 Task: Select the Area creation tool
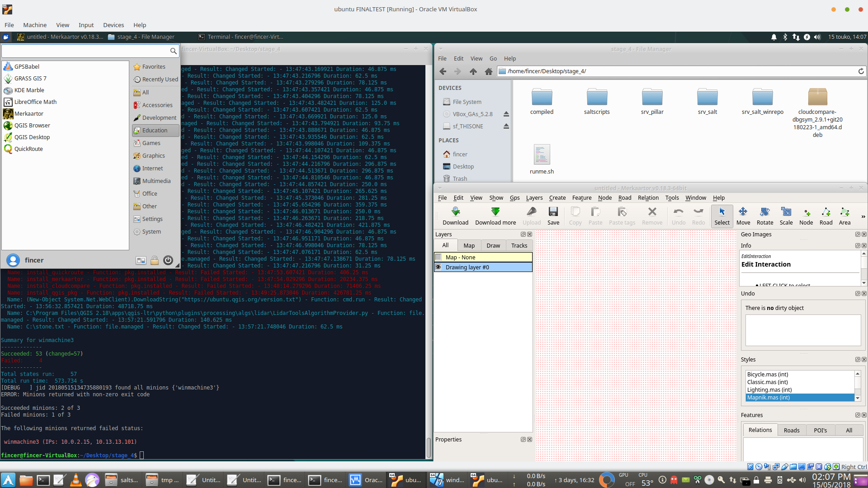pos(844,216)
